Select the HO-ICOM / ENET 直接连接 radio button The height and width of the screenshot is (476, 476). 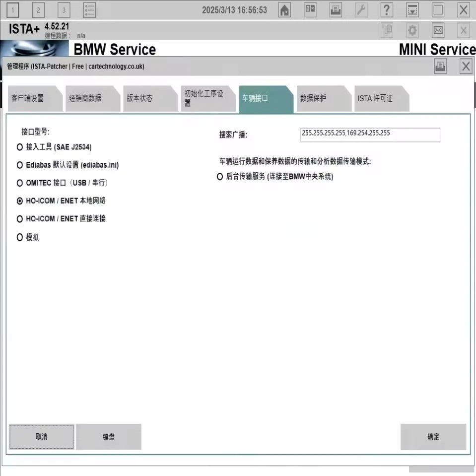(x=19, y=218)
